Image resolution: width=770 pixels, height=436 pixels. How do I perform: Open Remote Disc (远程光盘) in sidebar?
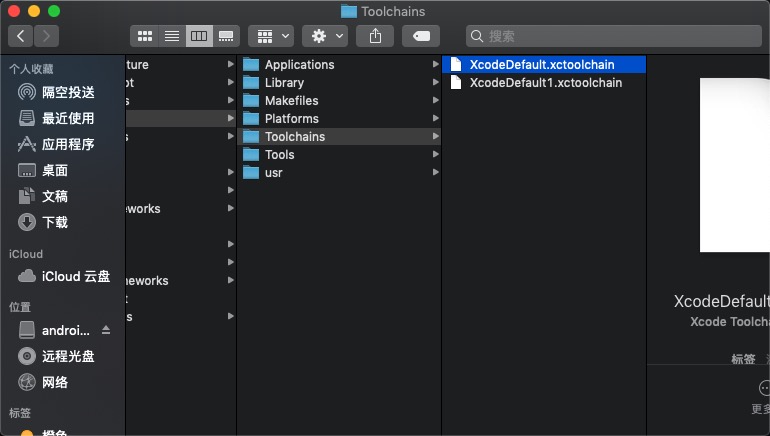point(62,356)
